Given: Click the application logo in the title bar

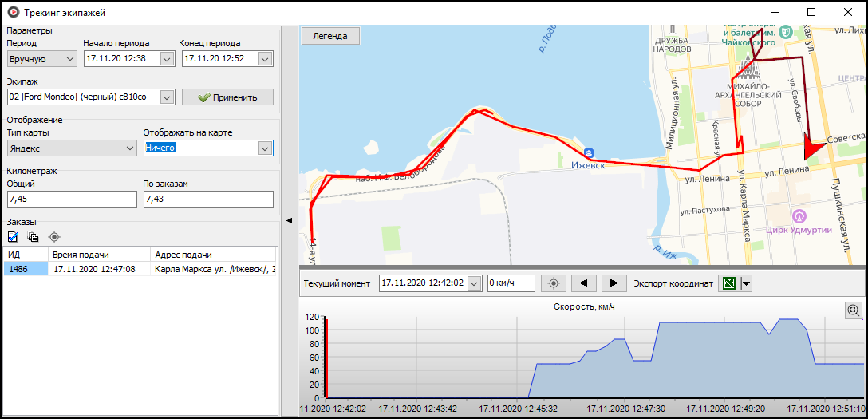Looking at the screenshot, I should coord(14,12).
